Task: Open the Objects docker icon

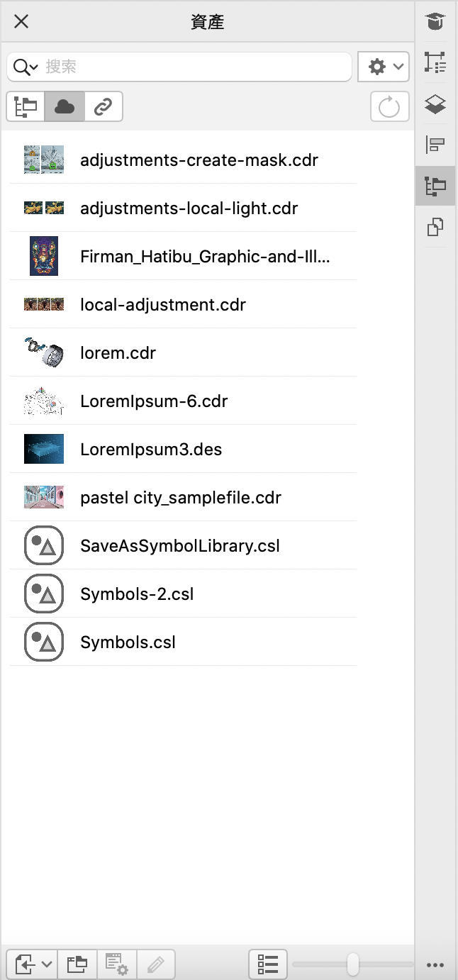Action: pos(435,63)
